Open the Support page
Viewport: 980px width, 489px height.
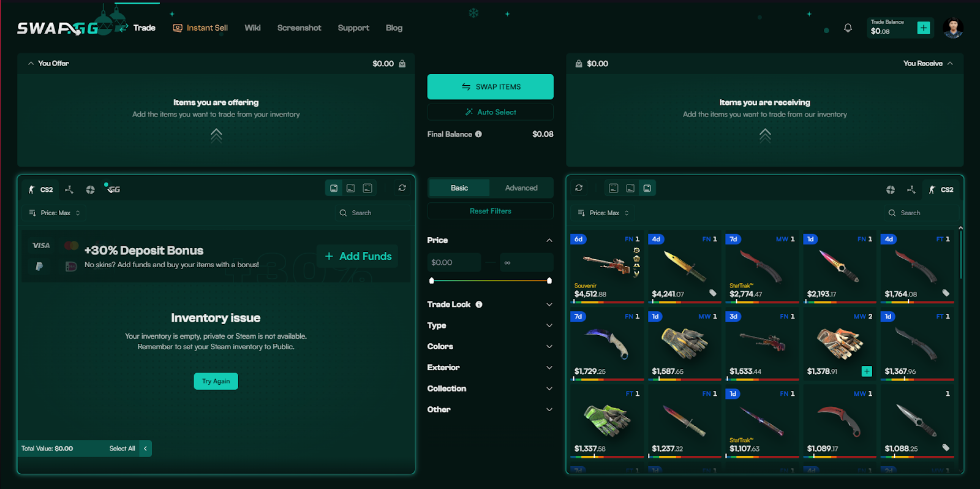[x=353, y=28]
